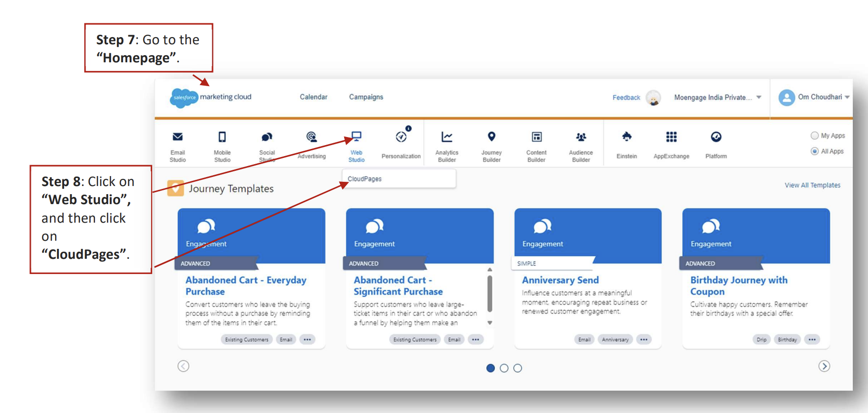Select the third carousel page dot
This screenshot has height=413, width=868.
pyautogui.click(x=518, y=368)
